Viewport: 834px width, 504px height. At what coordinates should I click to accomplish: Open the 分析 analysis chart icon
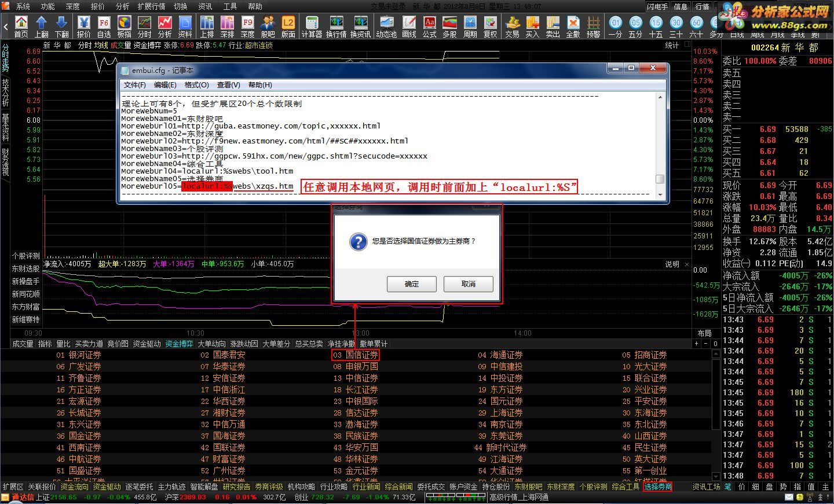pos(165,27)
